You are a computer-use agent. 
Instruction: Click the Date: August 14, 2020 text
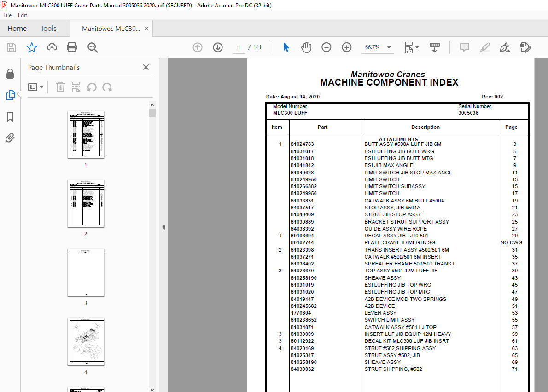click(293, 97)
